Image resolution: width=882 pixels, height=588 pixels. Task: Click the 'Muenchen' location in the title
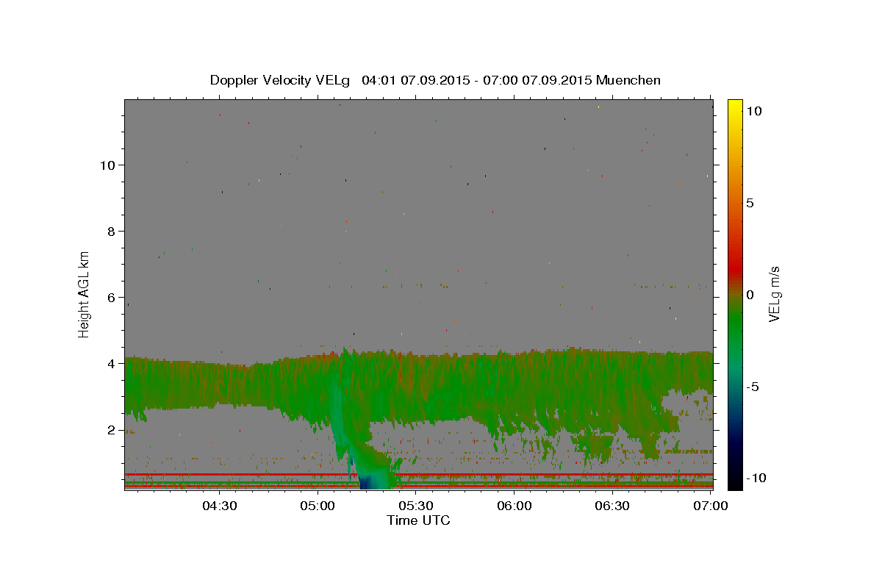tap(628, 80)
